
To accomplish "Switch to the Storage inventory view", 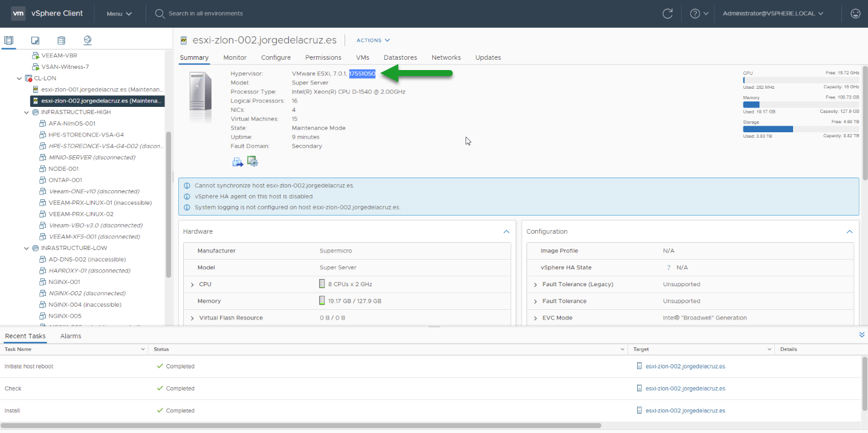I will (x=61, y=41).
